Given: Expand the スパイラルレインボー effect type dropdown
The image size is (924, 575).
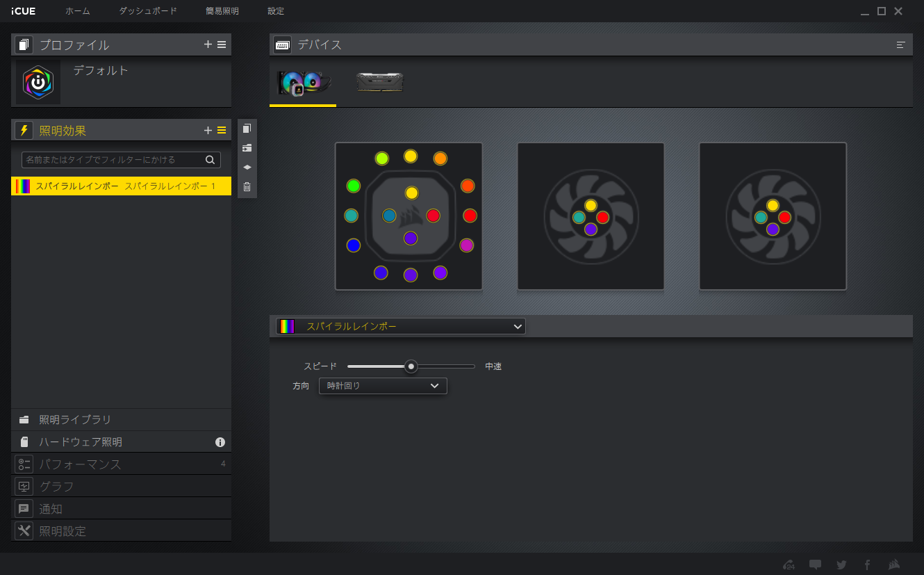Looking at the screenshot, I should pos(401,326).
